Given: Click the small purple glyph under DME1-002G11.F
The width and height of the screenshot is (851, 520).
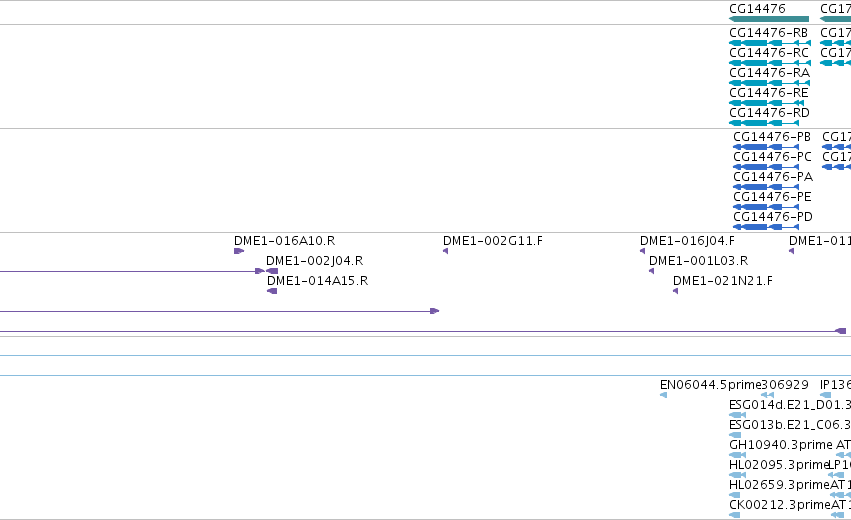Looking at the screenshot, I should coord(446,251).
